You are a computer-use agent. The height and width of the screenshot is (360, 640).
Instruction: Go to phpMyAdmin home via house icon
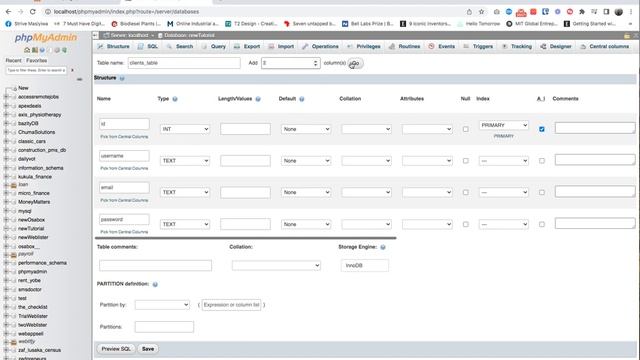click(27, 50)
